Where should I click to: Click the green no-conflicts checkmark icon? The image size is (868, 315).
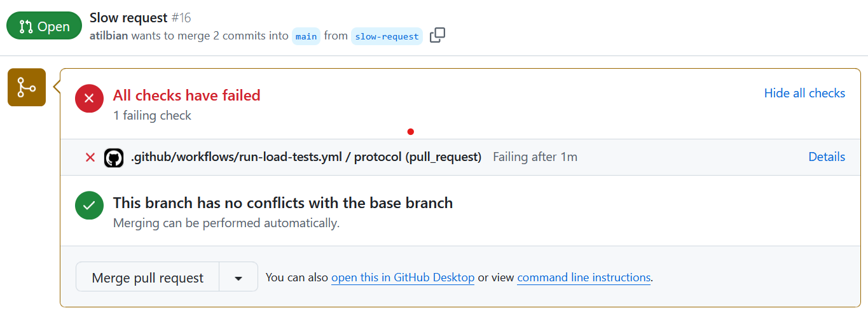[x=89, y=206]
